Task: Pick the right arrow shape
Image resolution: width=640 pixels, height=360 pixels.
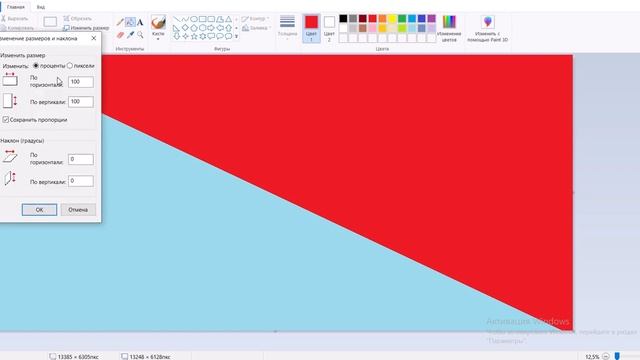Action: point(211,28)
